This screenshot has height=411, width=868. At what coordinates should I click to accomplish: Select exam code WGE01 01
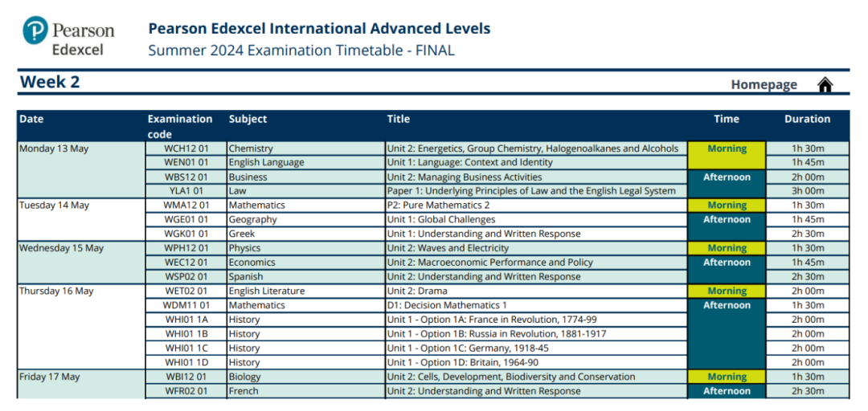pos(186,220)
